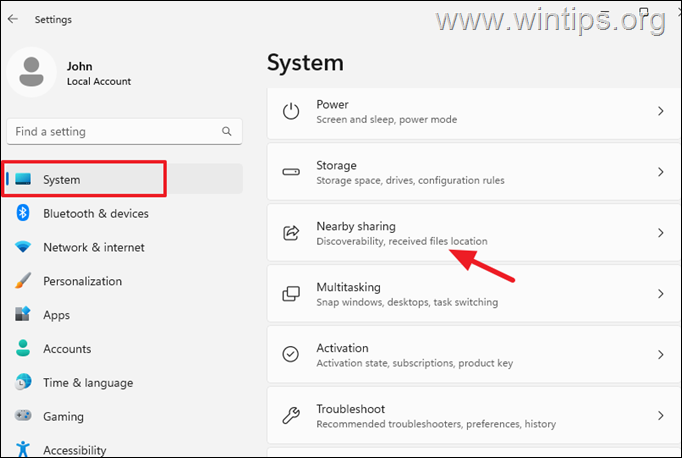Expand the Nearby sharing row chevron
This screenshot has width=682, height=458.
[661, 233]
